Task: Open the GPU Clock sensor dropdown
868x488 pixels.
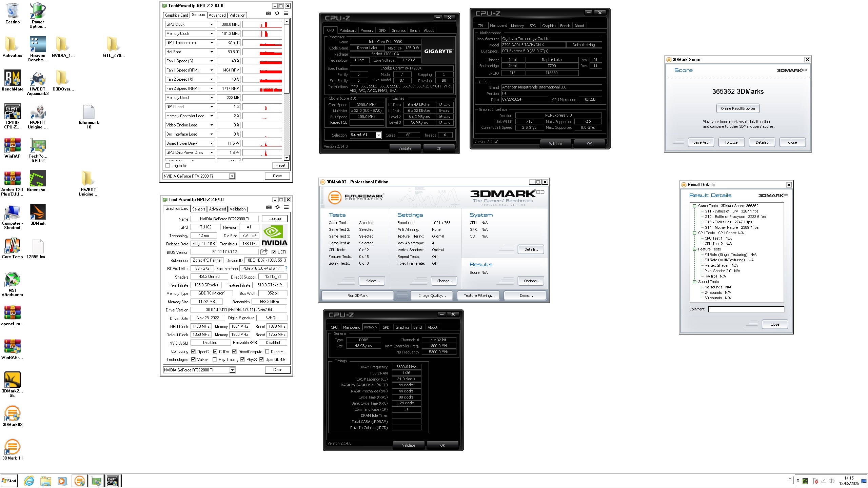Action: (212, 24)
